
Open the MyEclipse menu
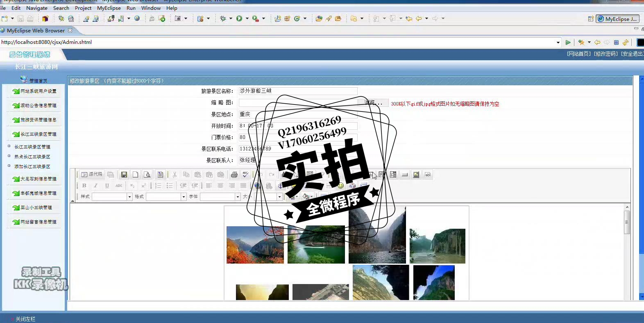tap(109, 8)
